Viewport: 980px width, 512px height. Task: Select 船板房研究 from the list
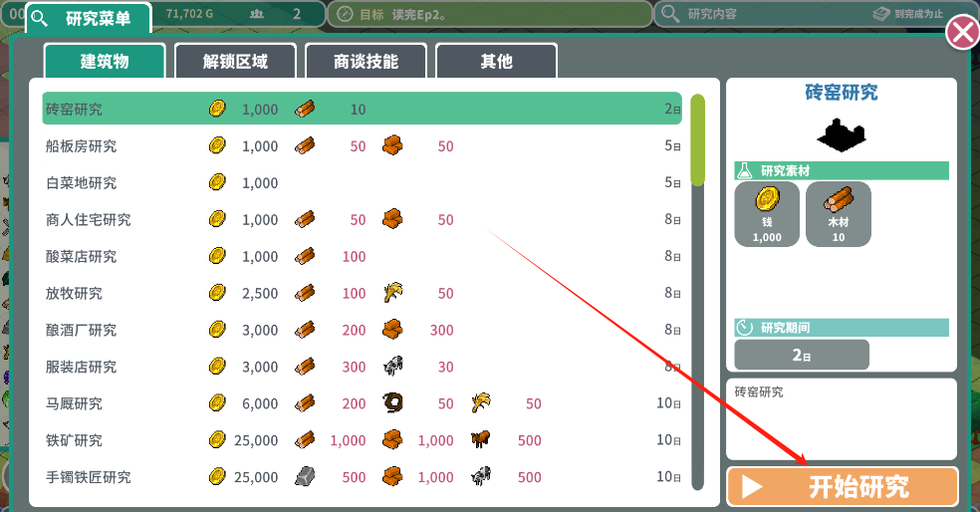click(x=362, y=146)
